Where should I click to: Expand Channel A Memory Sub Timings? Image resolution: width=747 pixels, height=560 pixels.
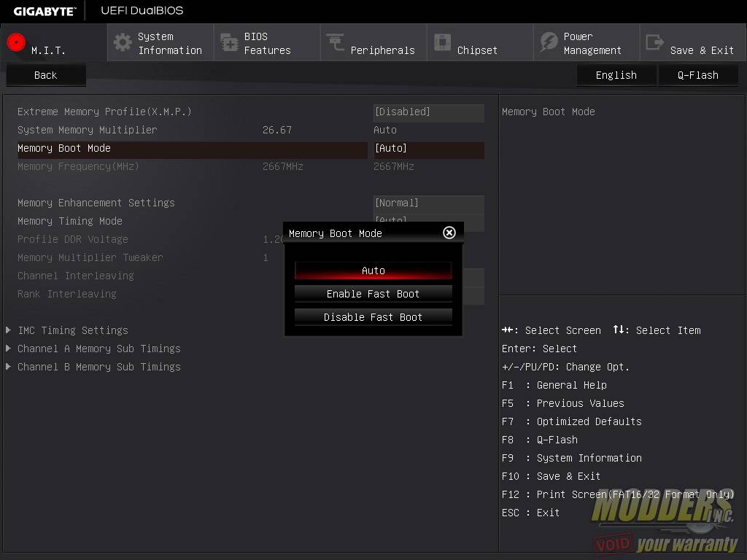point(98,349)
